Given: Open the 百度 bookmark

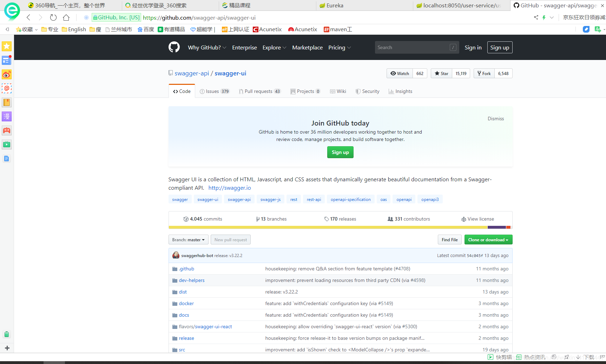Looking at the screenshot, I should [146, 29].
